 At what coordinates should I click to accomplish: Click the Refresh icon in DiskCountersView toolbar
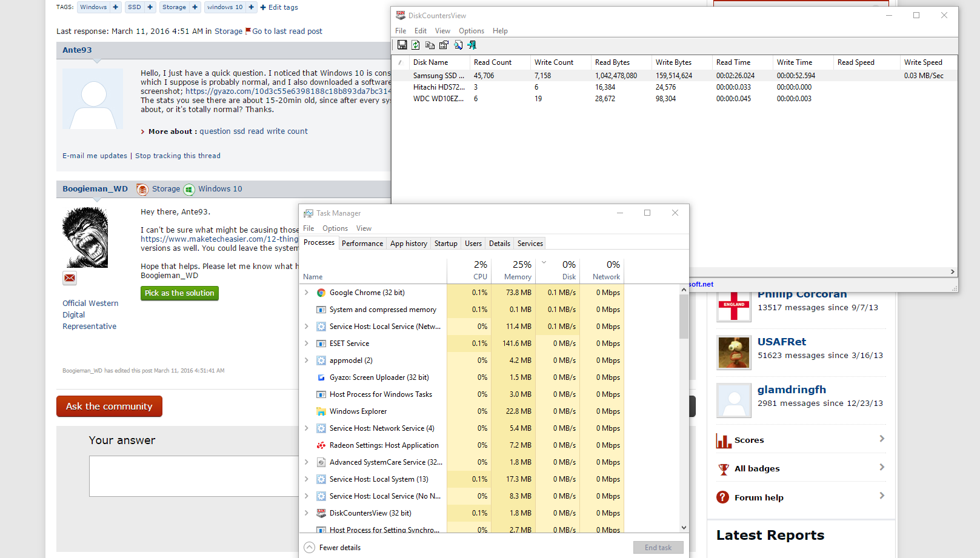(x=416, y=45)
